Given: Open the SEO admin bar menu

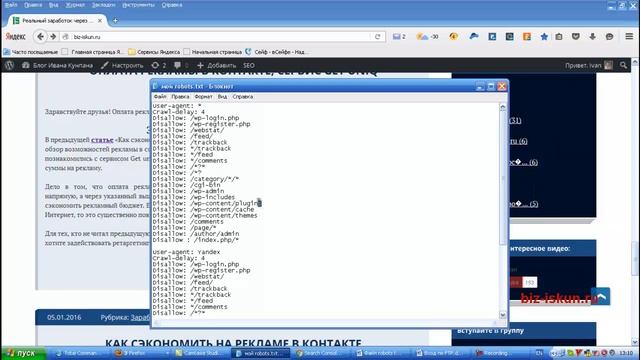Looking at the screenshot, I should pyautogui.click(x=249, y=65).
